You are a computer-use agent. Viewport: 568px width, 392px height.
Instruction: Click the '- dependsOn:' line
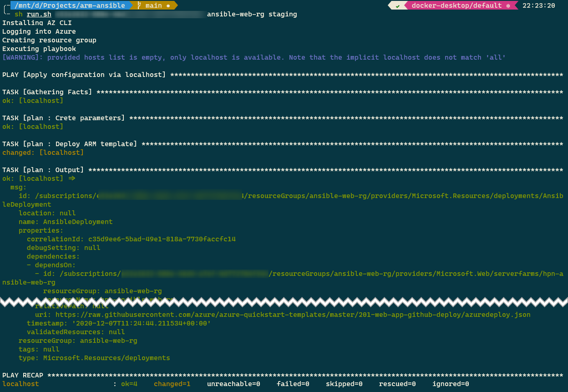(x=51, y=265)
